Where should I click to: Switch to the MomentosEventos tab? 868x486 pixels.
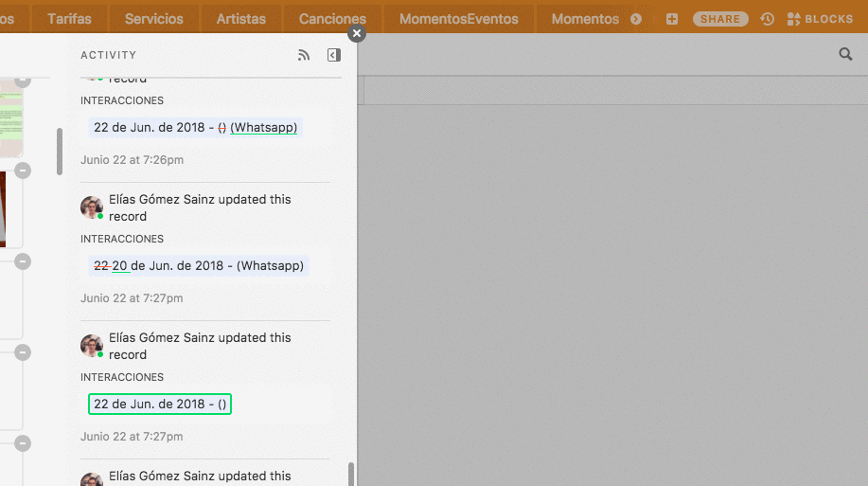pyautogui.click(x=459, y=19)
